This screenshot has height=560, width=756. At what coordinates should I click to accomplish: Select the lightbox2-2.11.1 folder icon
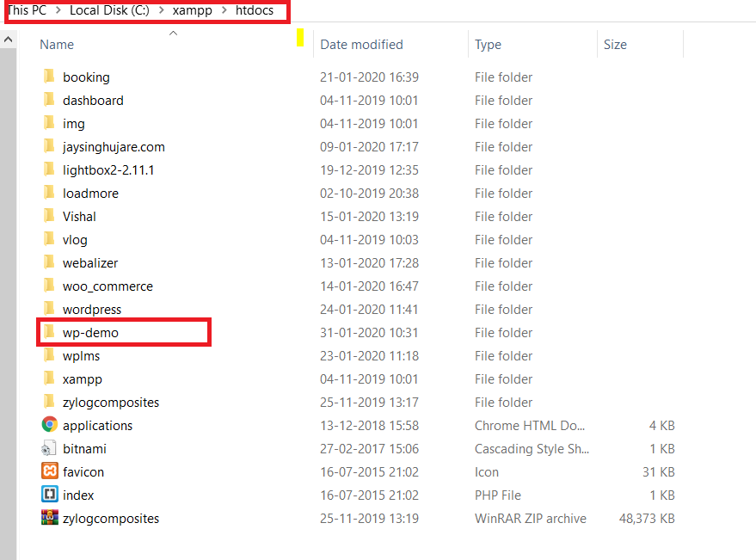pyautogui.click(x=49, y=169)
